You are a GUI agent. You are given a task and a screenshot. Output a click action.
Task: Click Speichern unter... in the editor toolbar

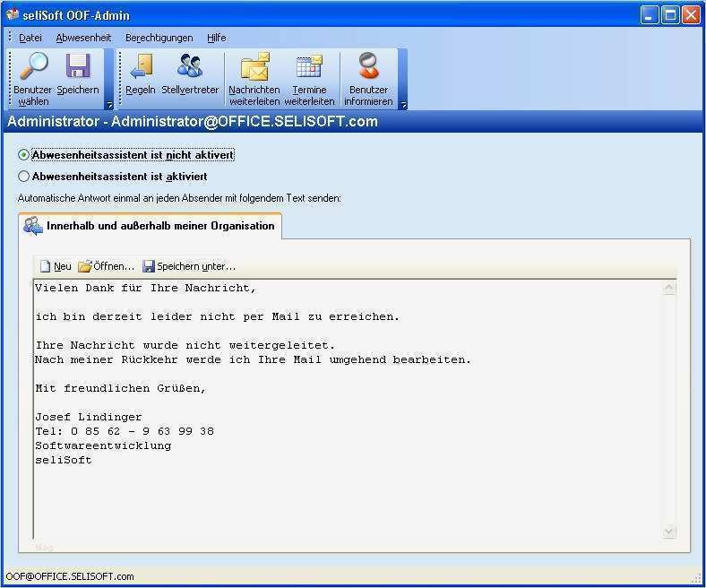189,266
